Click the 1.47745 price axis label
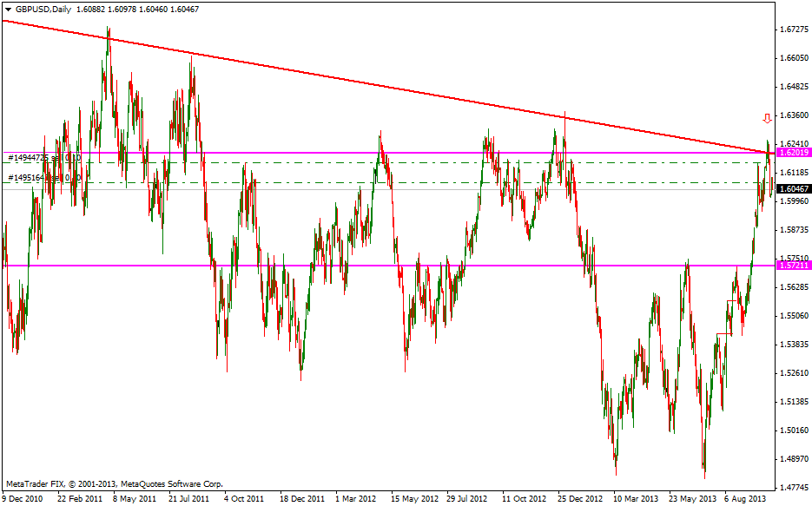 [794, 487]
